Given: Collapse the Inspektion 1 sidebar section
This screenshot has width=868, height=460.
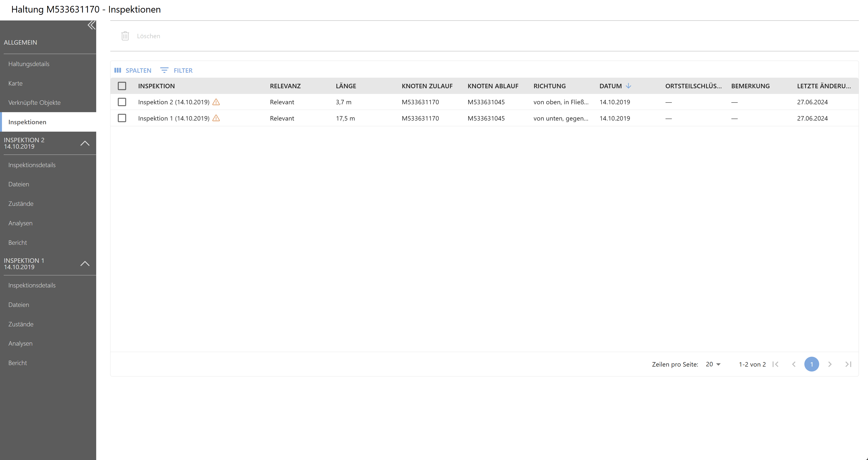Looking at the screenshot, I should point(85,264).
